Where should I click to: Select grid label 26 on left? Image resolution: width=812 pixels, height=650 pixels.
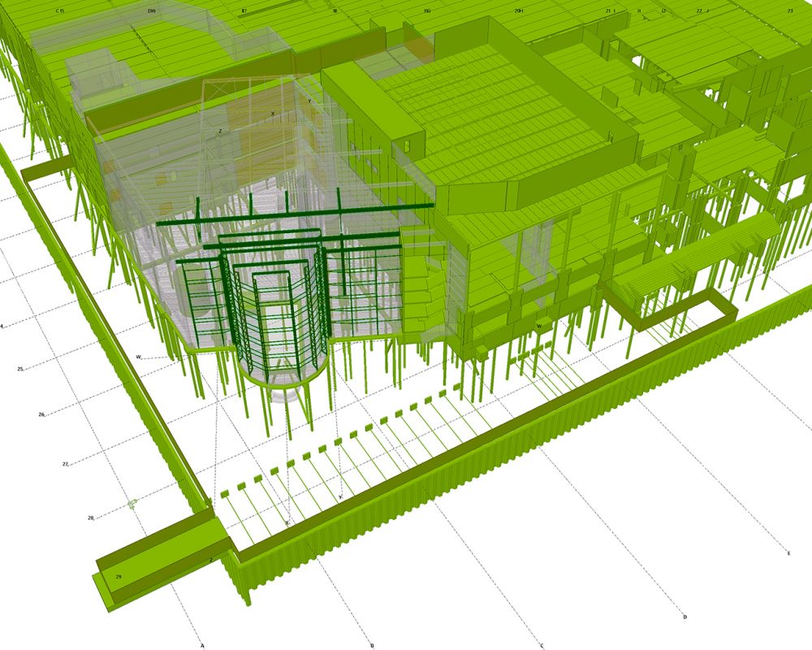coord(41,414)
